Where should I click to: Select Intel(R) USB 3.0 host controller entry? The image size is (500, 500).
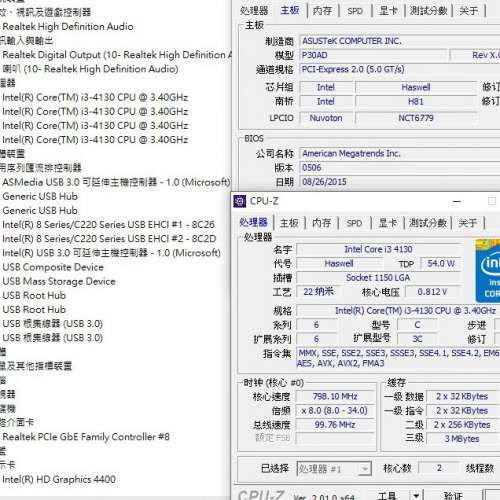click(111, 253)
